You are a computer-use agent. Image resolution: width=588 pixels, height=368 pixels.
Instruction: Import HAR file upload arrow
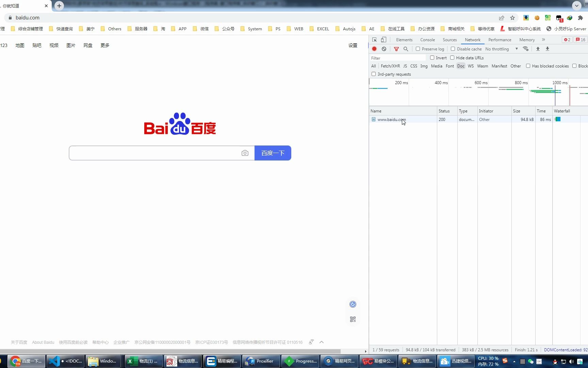click(x=538, y=49)
